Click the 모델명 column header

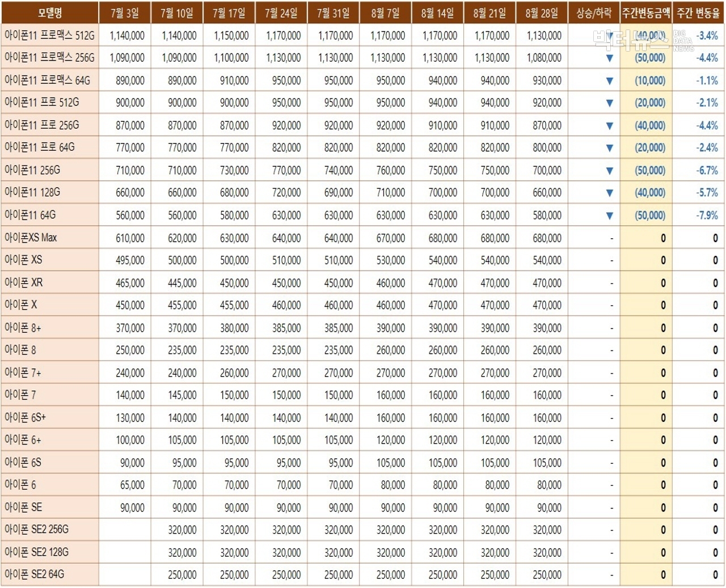click(x=50, y=12)
